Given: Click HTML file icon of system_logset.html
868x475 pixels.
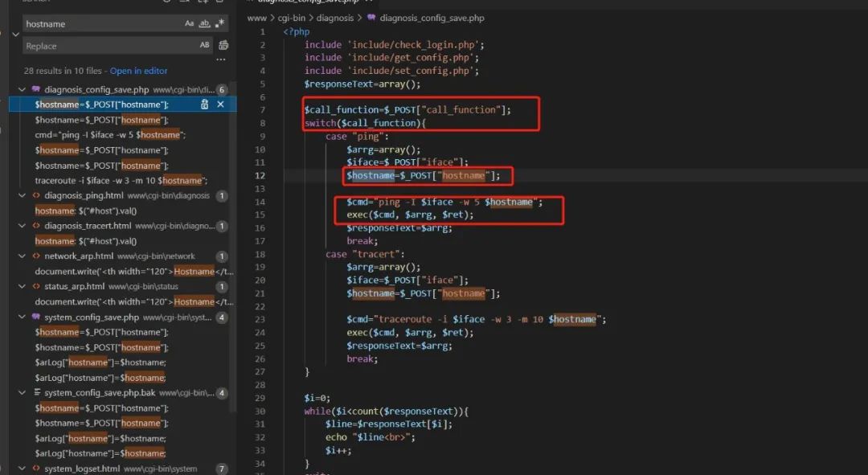Looking at the screenshot, I should click(x=36, y=469).
